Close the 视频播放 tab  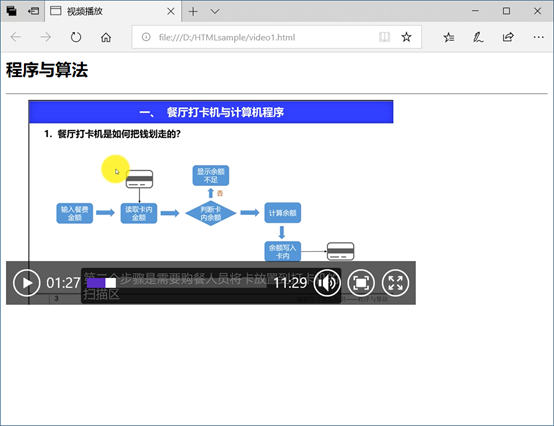(x=171, y=11)
